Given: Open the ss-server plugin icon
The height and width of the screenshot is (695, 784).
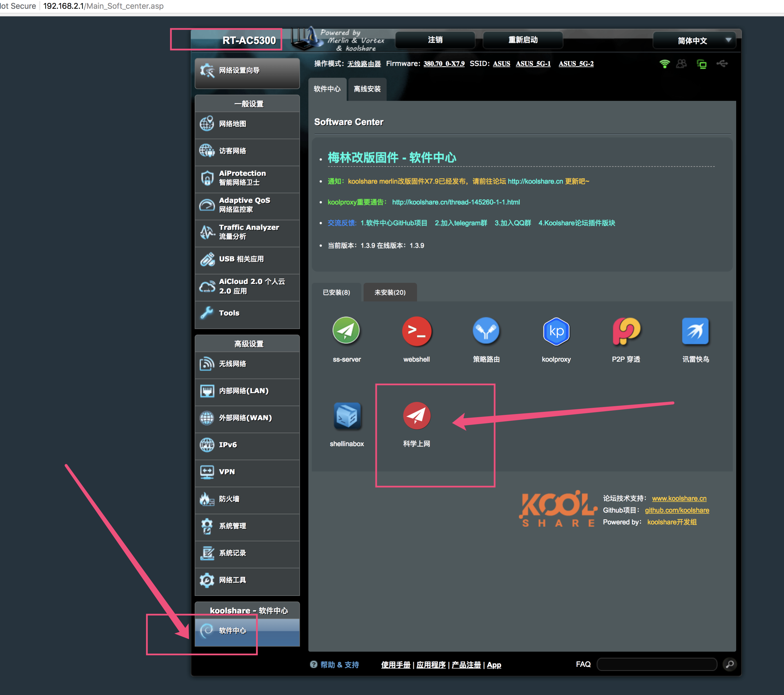Looking at the screenshot, I should [x=346, y=330].
